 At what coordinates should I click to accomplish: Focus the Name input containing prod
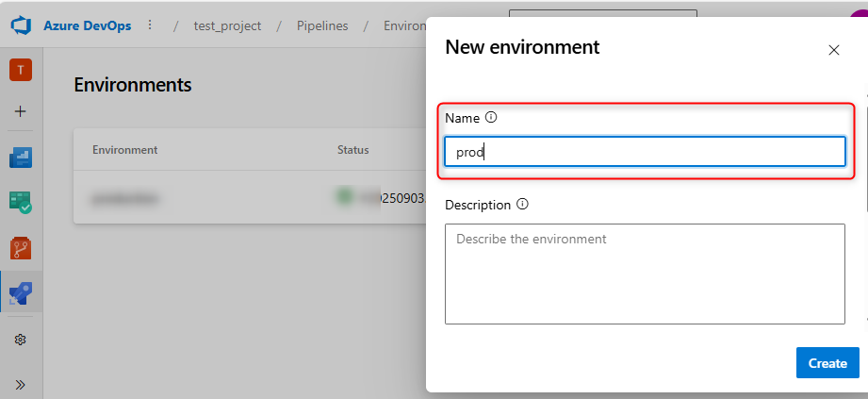(x=645, y=151)
